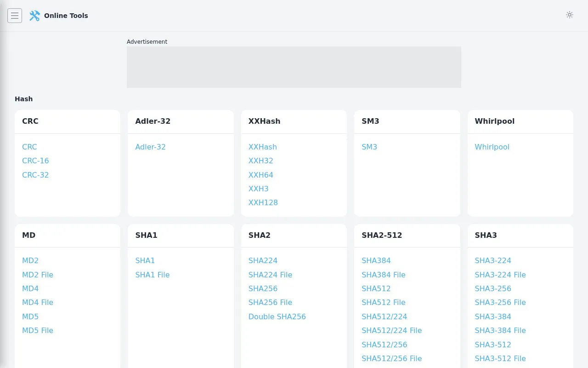Toggle the light/dark theme sun icon
Viewport: 588px width, 368px height.
570,15
